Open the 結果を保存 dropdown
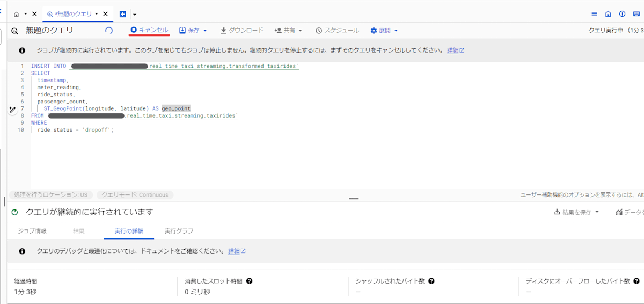 coord(576,212)
